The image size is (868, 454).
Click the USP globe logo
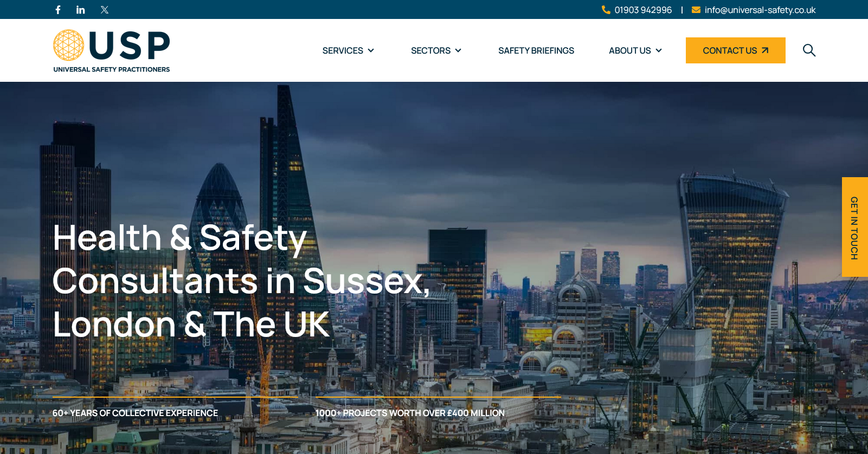(69, 45)
